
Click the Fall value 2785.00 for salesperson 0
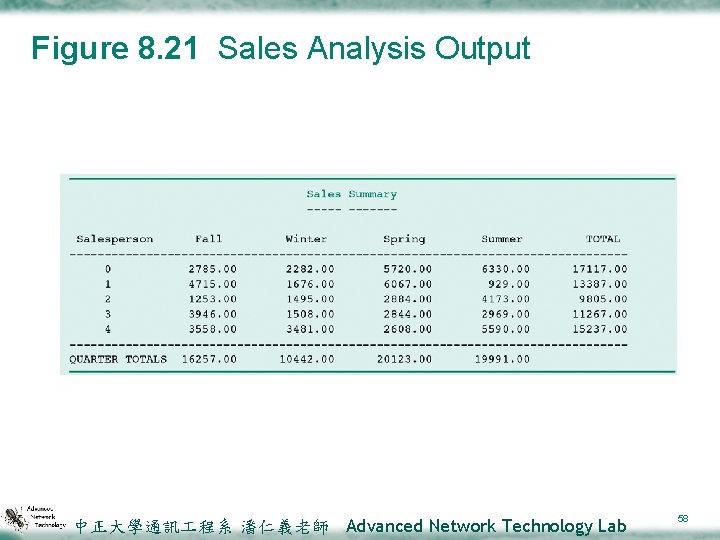click(212, 269)
